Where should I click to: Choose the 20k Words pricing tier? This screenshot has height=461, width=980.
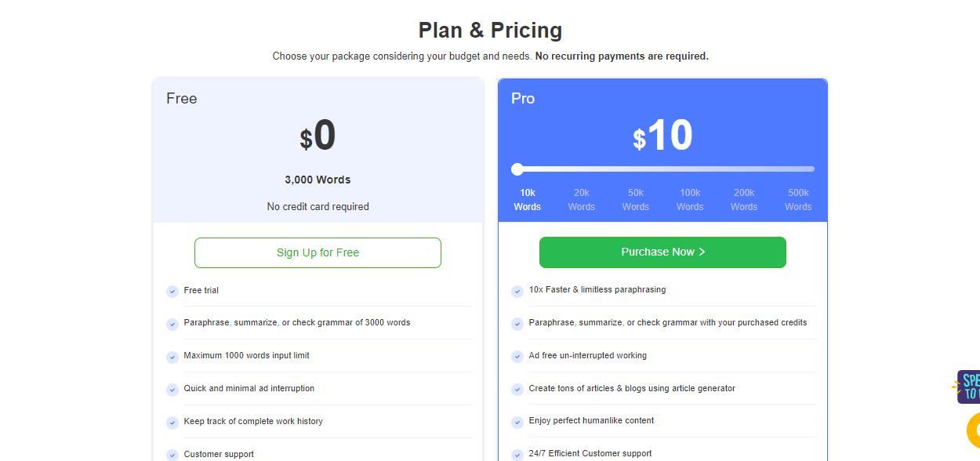(582, 200)
